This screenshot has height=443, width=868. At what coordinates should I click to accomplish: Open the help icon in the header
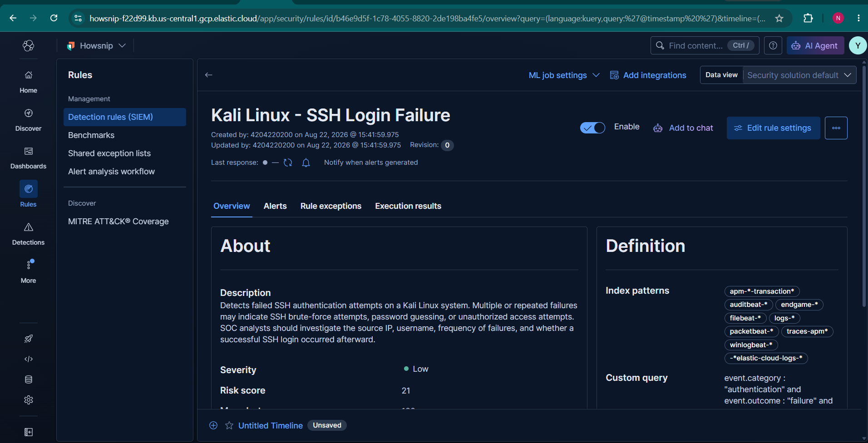click(773, 45)
